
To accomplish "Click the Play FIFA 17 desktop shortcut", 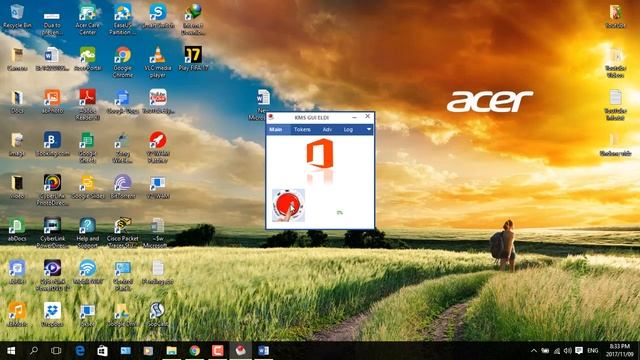I will tap(193, 59).
